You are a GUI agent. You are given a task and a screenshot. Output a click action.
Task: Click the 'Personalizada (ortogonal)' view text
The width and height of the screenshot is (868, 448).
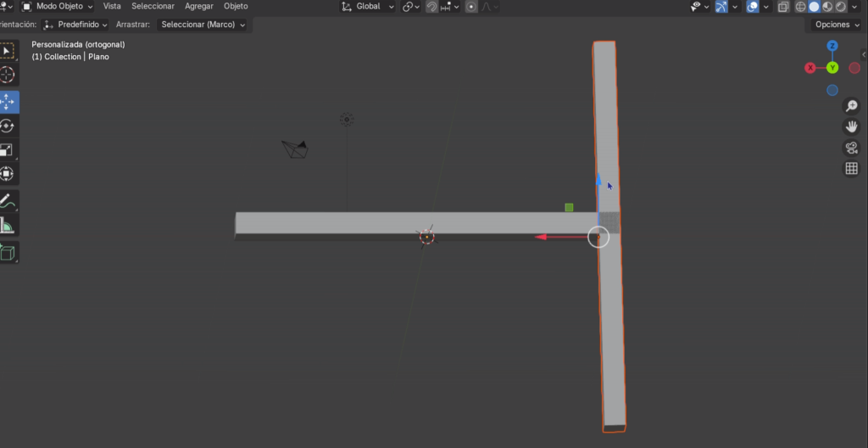pos(78,44)
